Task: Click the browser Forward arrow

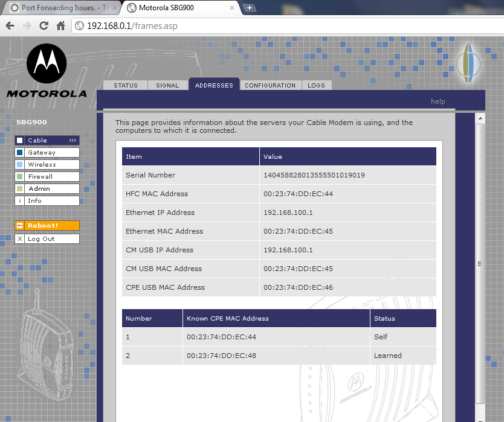Action: tap(27, 26)
